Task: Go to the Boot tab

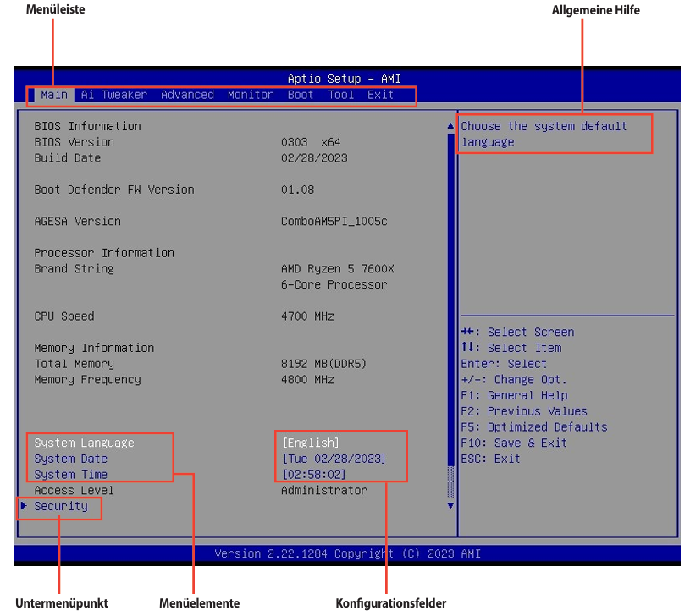Action: tap(301, 95)
